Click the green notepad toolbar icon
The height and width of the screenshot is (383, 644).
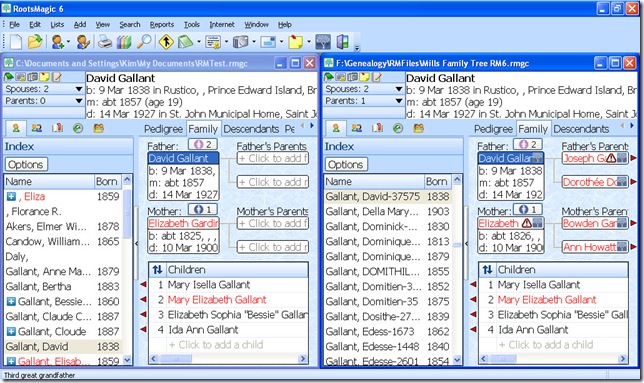pos(186,41)
